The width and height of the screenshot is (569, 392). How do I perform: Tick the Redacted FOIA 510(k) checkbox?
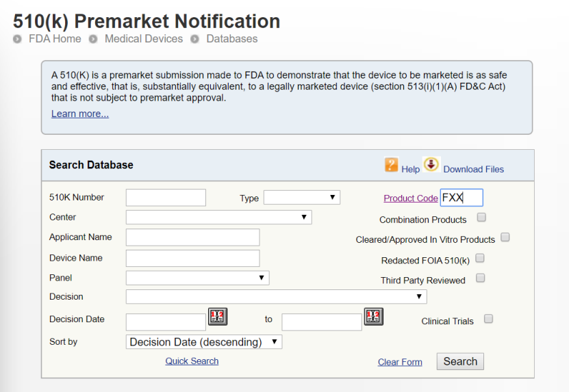point(480,258)
